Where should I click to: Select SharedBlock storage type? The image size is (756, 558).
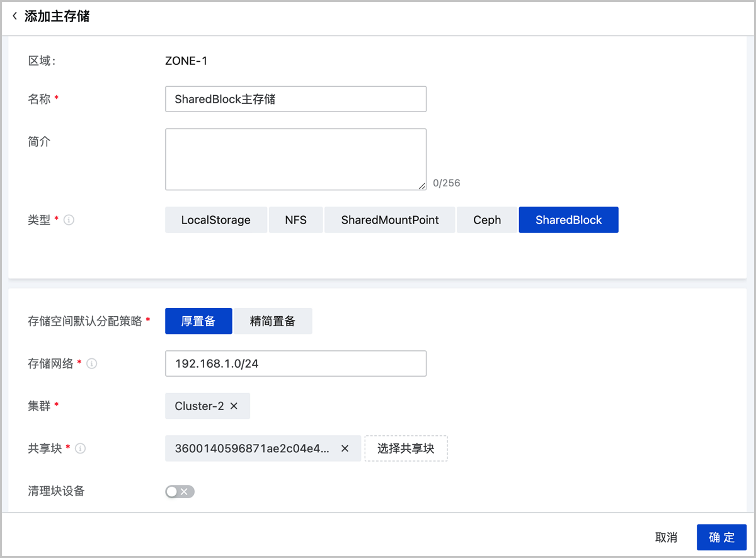568,220
